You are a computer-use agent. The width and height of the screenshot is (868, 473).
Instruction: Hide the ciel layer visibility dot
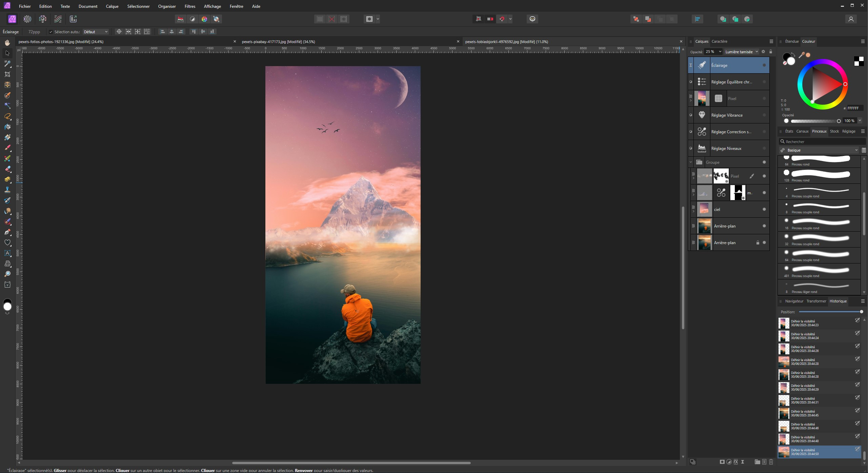pyautogui.click(x=764, y=210)
